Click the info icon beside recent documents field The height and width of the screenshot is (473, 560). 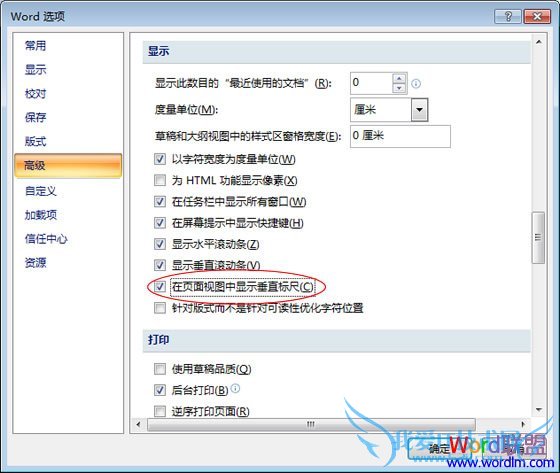pyautogui.click(x=416, y=84)
